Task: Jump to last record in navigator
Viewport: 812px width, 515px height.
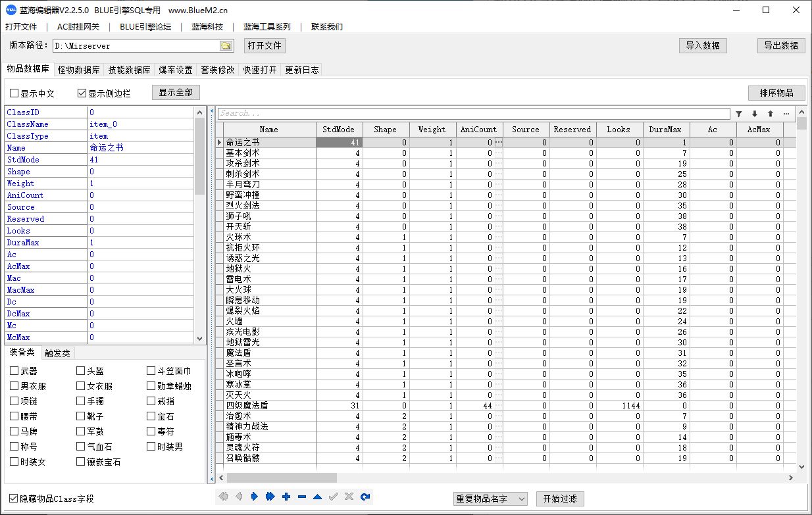Action: point(270,497)
